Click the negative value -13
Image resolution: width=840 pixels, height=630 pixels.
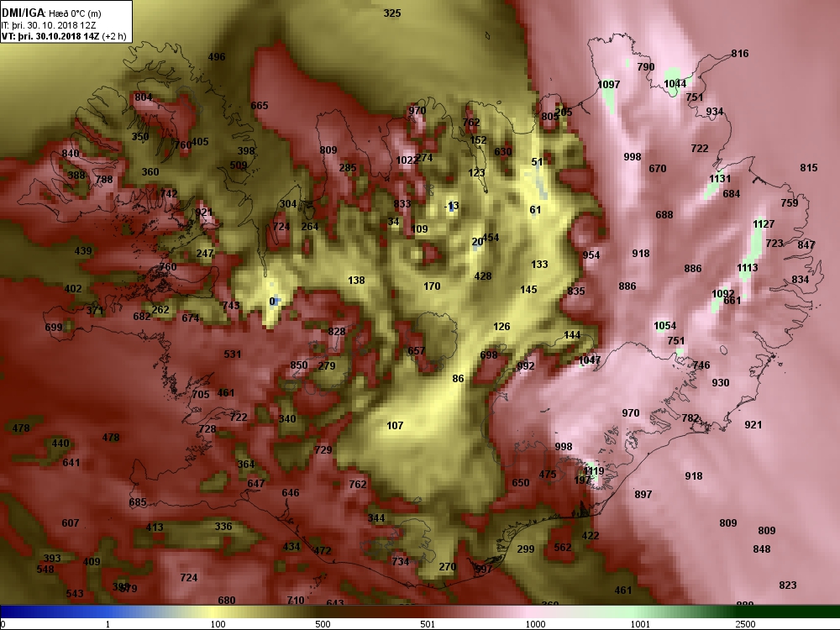click(452, 206)
